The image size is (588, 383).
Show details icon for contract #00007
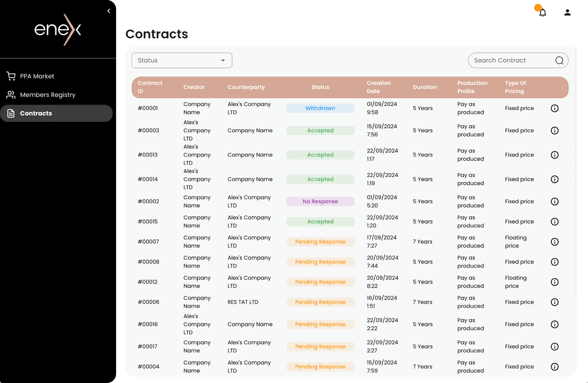click(554, 242)
